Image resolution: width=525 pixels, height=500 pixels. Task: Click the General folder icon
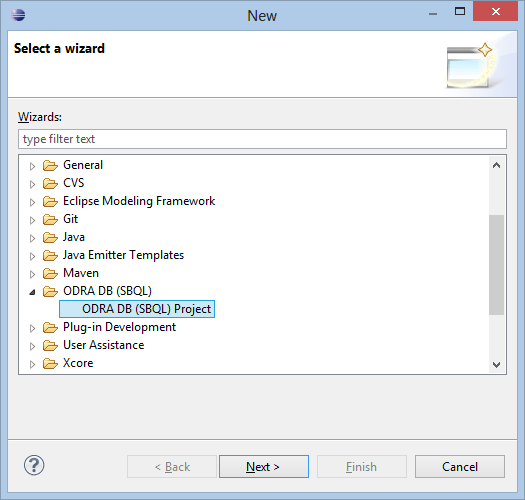50,165
